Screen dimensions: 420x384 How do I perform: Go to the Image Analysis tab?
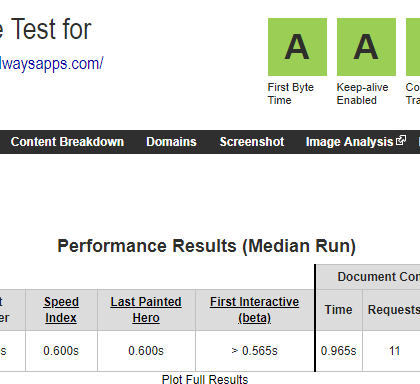(349, 142)
